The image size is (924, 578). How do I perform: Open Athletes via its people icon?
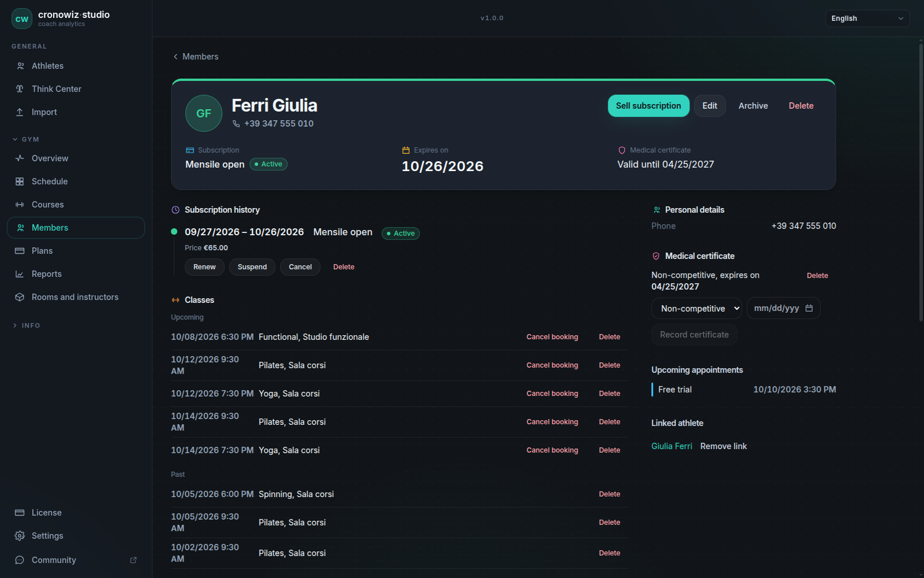coord(20,66)
